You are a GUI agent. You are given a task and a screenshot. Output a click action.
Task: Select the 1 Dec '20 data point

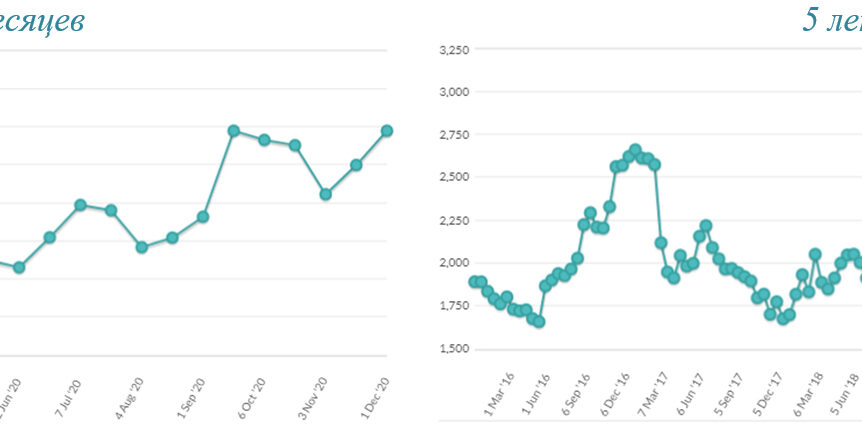pyautogui.click(x=387, y=131)
